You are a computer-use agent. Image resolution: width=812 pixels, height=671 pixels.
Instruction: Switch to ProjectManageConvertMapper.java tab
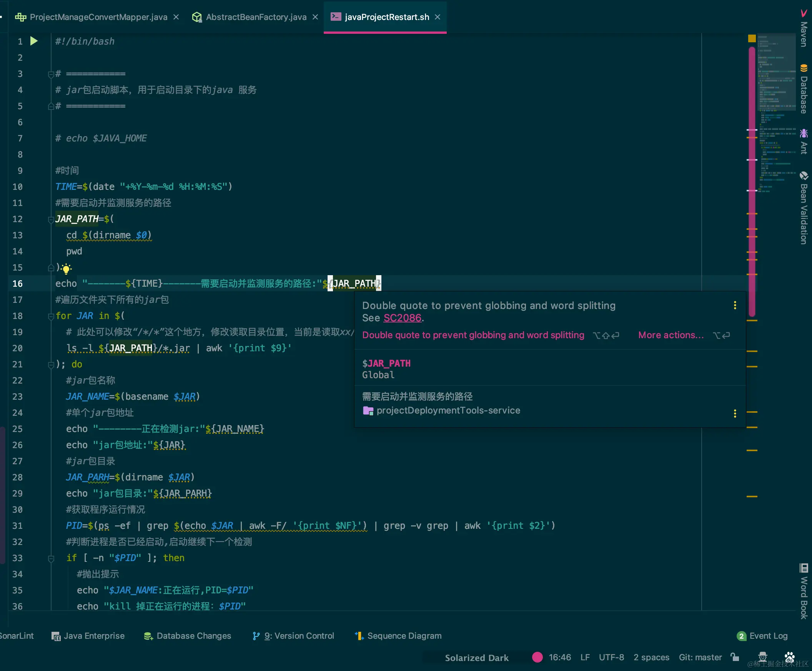98,17
